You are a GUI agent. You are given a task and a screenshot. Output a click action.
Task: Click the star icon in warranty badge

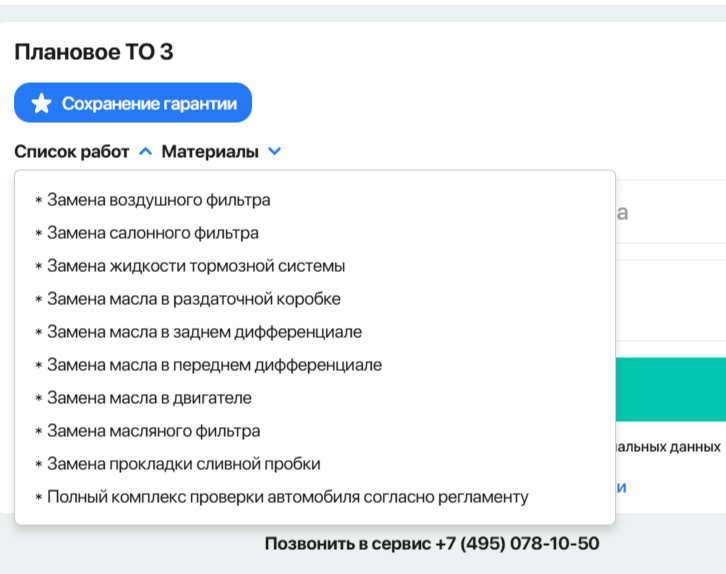[41, 103]
